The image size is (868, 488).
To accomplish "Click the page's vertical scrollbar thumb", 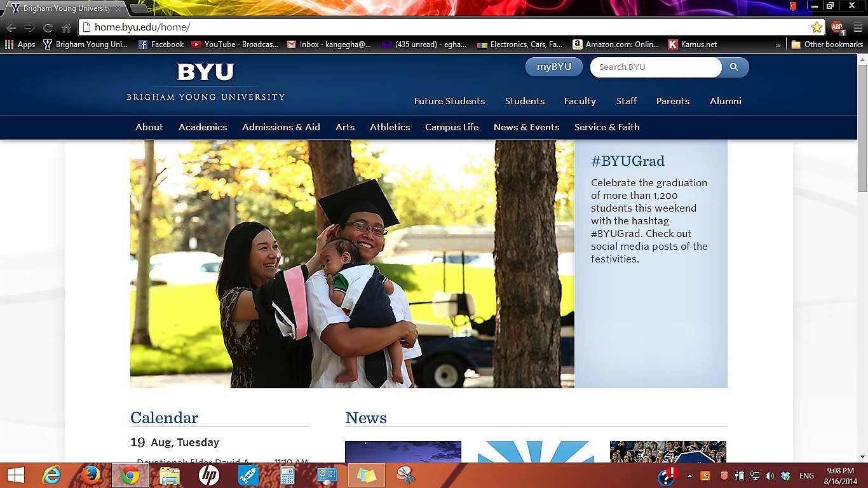I will pyautogui.click(x=862, y=127).
